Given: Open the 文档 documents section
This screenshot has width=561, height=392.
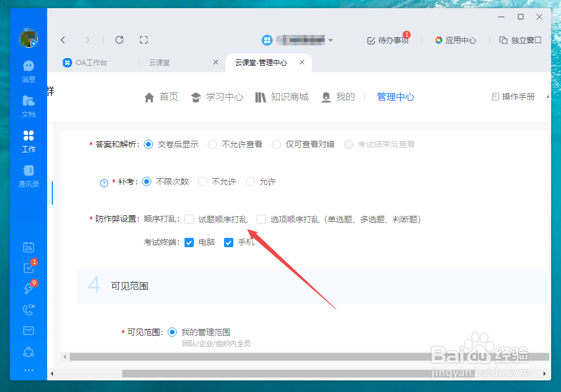Looking at the screenshot, I should click(29, 106).
